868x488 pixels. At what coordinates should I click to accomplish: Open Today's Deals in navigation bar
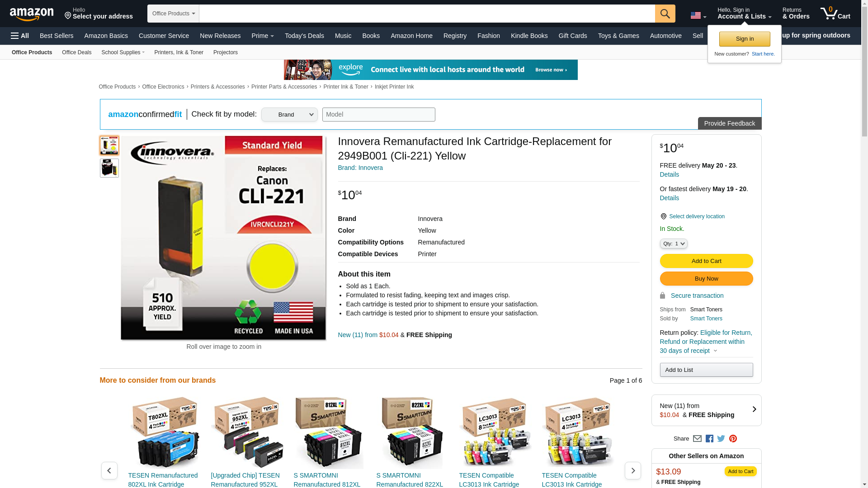click(304, 36)
